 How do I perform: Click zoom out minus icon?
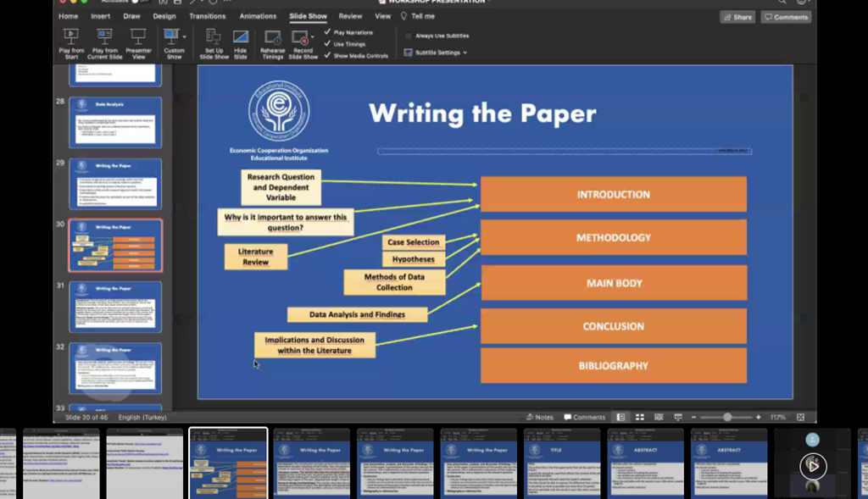(x=693, y=417)
